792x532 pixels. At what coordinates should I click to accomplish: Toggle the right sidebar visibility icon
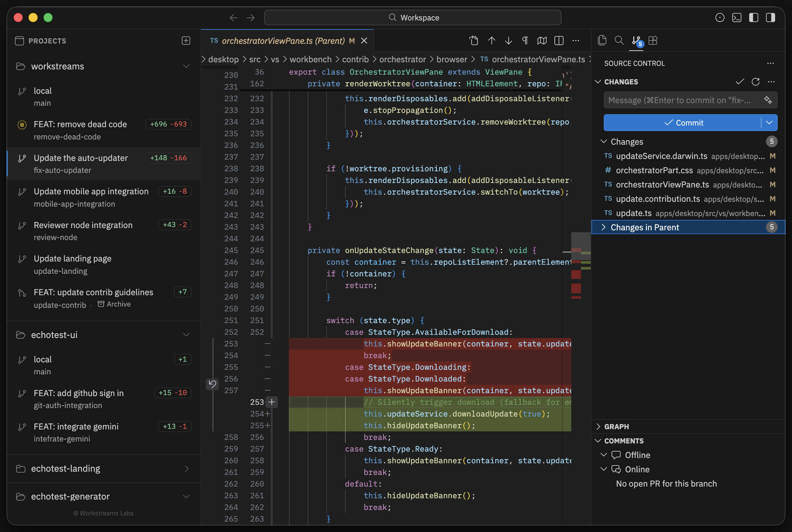pyautogui.click(x=770, y=17)
